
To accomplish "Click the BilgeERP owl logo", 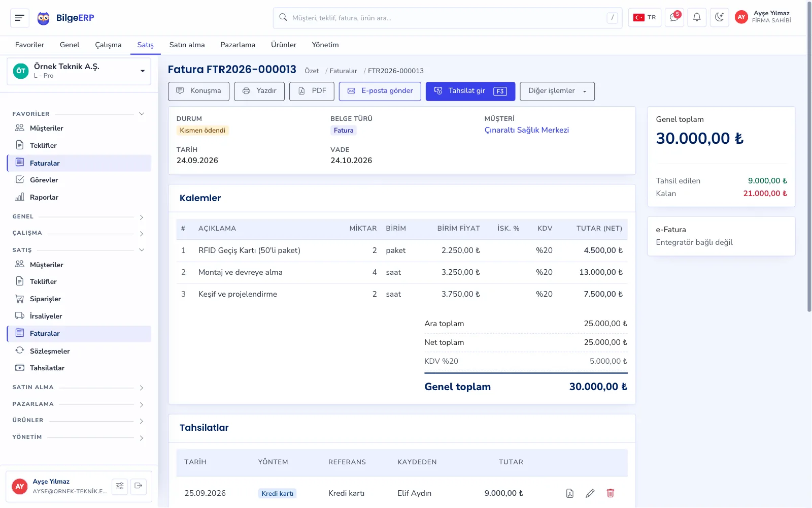I will click(44, 18).
